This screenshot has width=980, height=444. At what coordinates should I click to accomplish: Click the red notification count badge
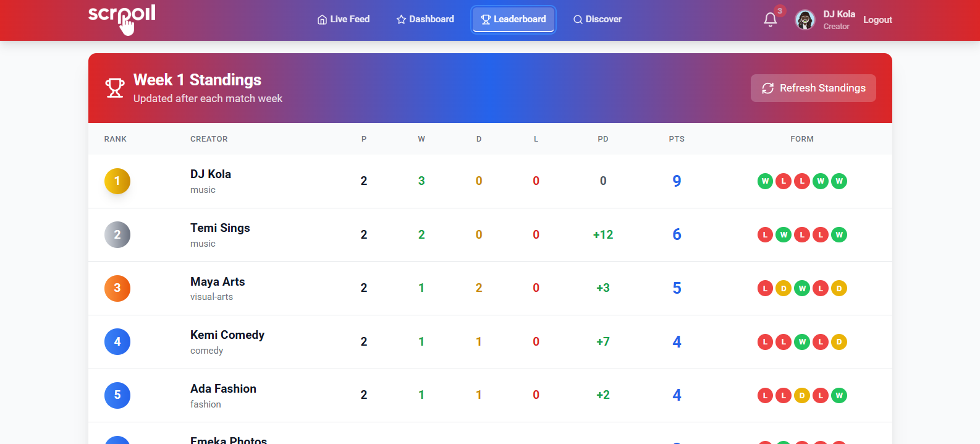click(780, 11)
